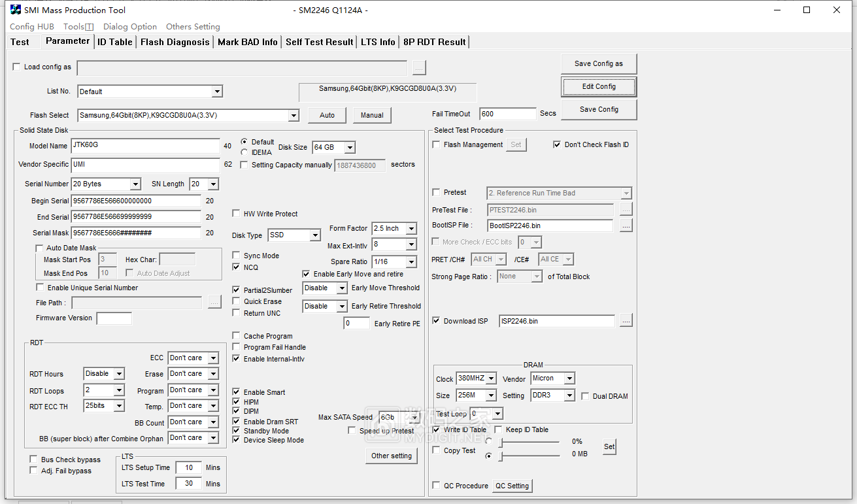Open Tools menu
The image size is (857, 504).
[x=78, y=27]
